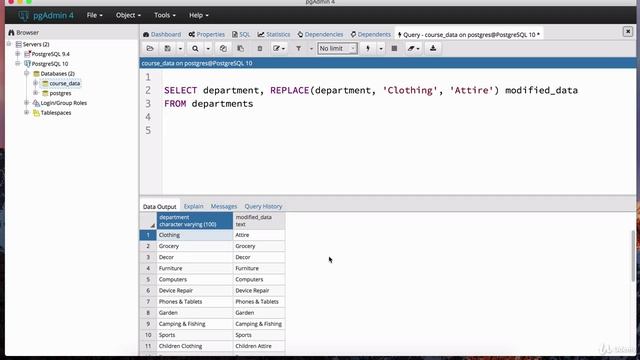Click the Filter funnel icon

pyautogui.click(x=298, y=49)
